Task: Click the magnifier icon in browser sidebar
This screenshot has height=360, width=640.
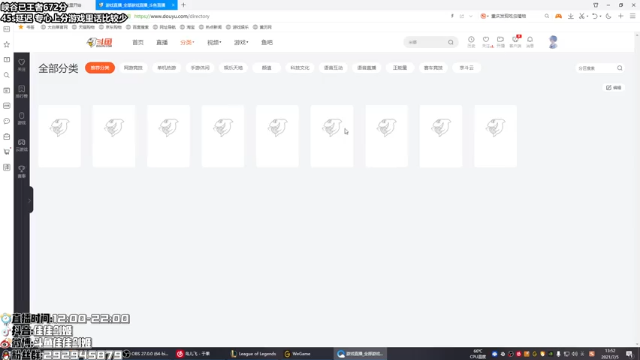Action: (7, 75)
